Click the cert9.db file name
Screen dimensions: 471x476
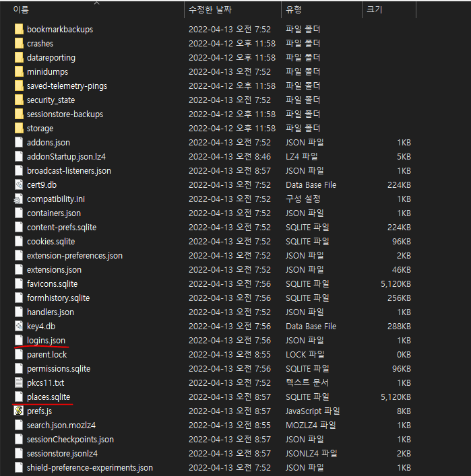(42, 185)
